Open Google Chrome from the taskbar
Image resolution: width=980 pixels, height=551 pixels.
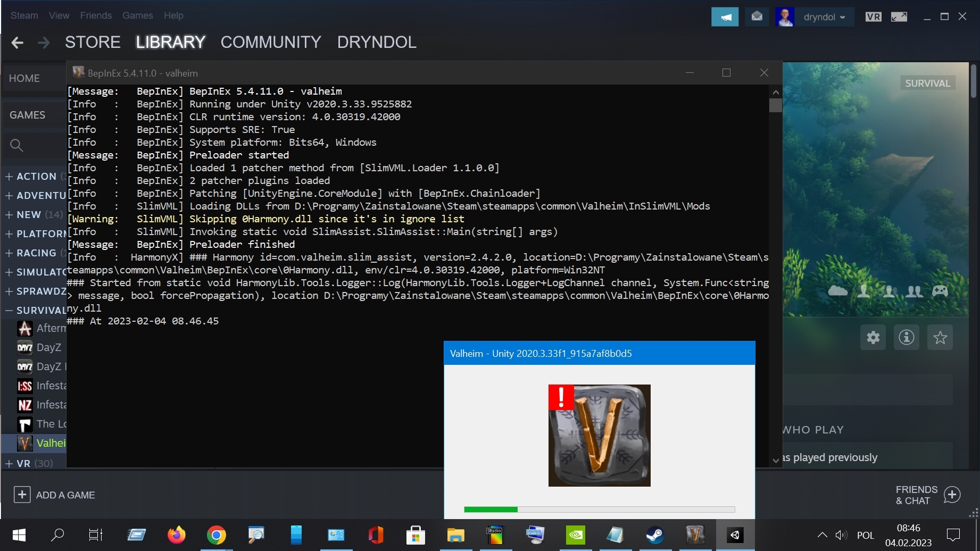coord(216,535)
